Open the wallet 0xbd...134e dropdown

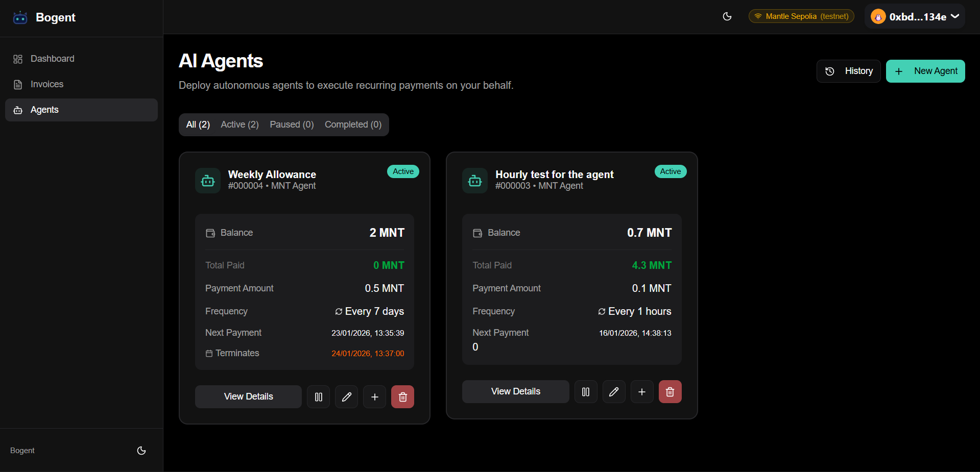pyautogui.click(x=915, y=17)
